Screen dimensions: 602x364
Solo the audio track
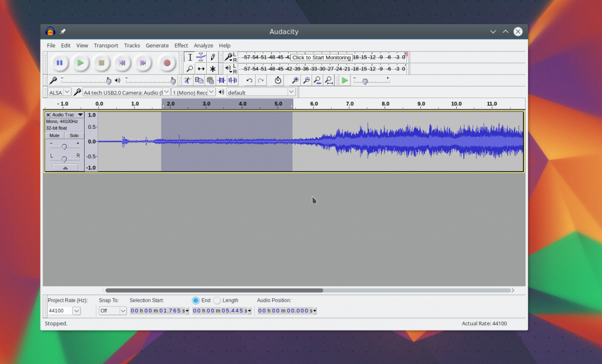click(73, 135)
